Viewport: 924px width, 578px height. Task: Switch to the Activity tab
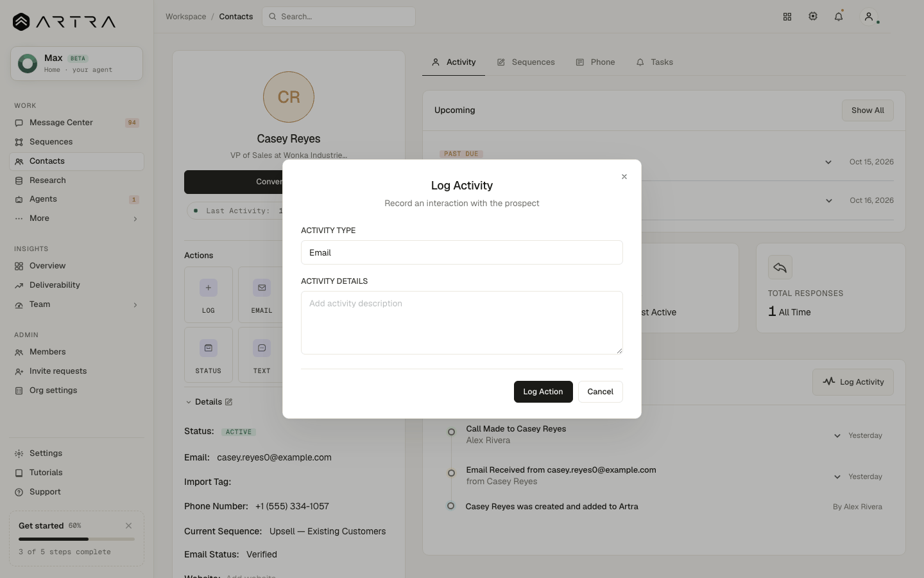coord(454,62)
